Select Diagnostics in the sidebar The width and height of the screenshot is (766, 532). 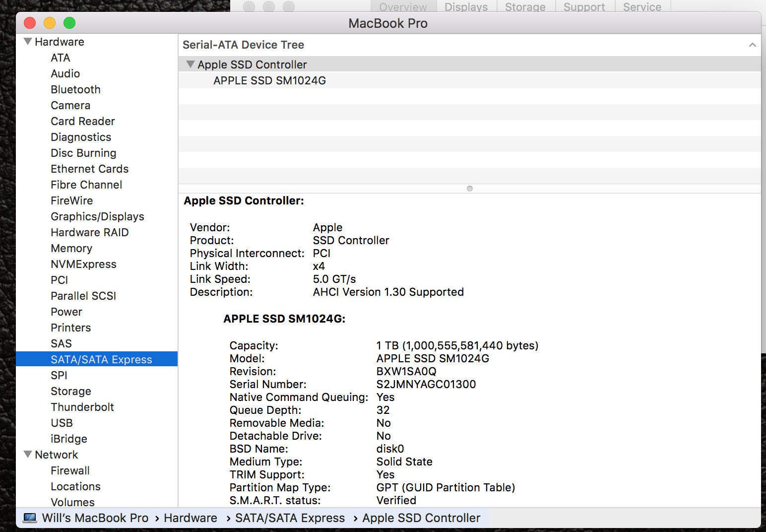[x=81, y=137]
